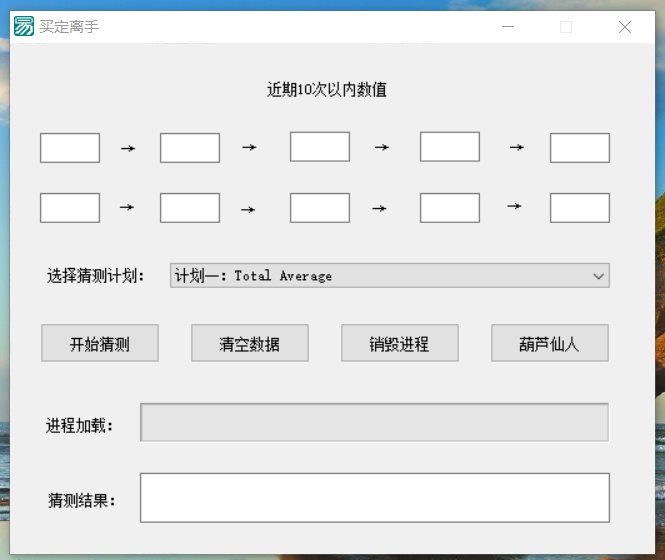Viewport: 665px width, 560px height.
Task: Click the first value box in bottom row
Action: click(x=70, y=208)
